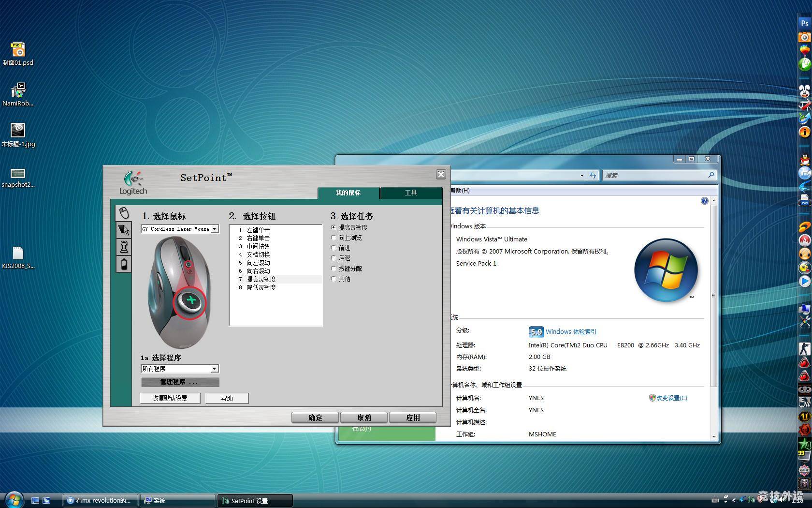Open the 帮助(H) menu in System window
This screenshot has width=812, height=508.
pyautogui.click(x=460, y=191)
